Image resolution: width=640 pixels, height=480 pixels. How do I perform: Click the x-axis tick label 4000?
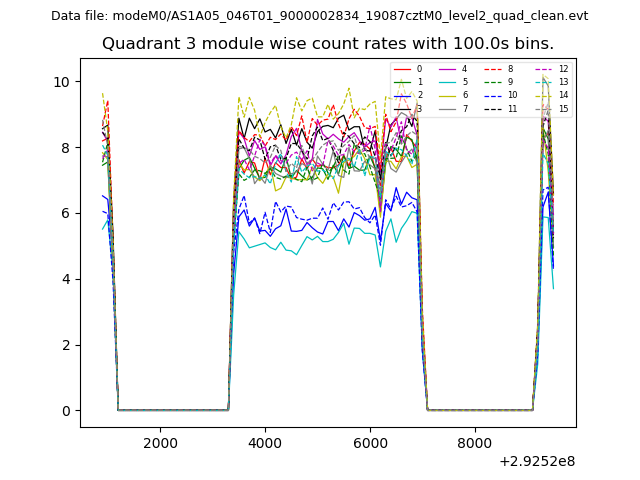(265, 443)
